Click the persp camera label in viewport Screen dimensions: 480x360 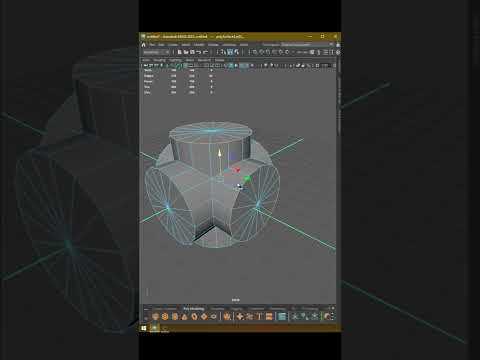click(236, 300)
